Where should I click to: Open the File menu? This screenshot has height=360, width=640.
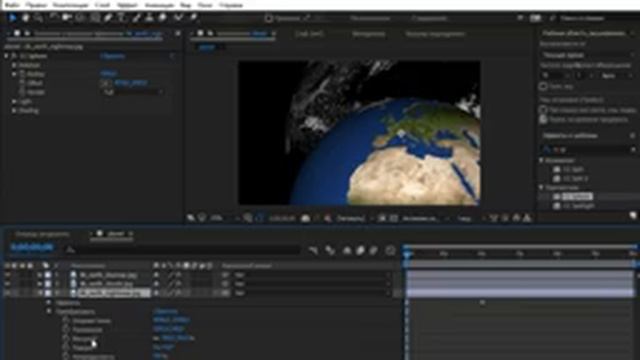[13, 5]
